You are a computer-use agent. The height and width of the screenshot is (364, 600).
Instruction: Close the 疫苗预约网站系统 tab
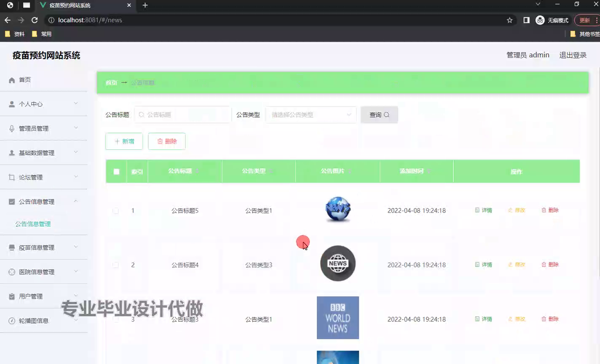129,5
